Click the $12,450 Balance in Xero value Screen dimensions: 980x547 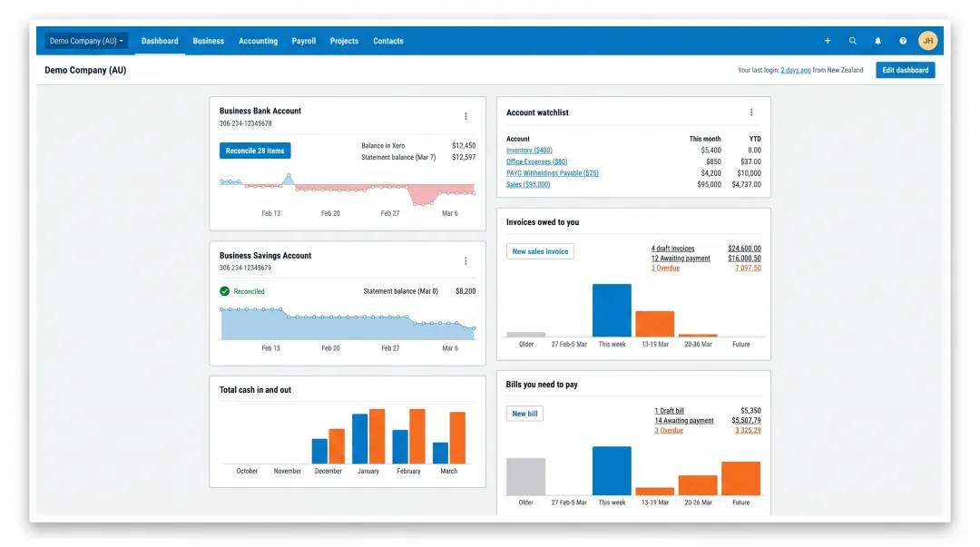click(464, 146)
